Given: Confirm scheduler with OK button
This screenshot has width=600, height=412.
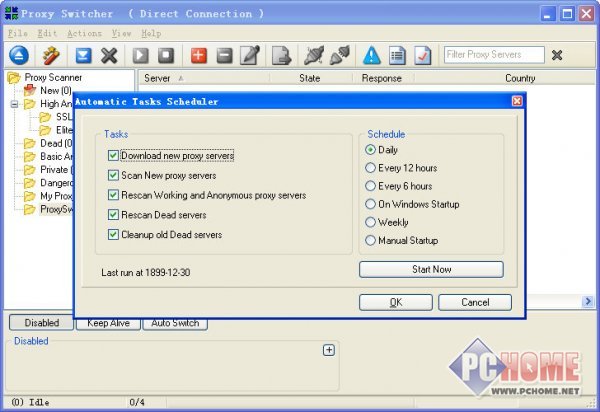Looking at the screenshot, I should [396, 302].
